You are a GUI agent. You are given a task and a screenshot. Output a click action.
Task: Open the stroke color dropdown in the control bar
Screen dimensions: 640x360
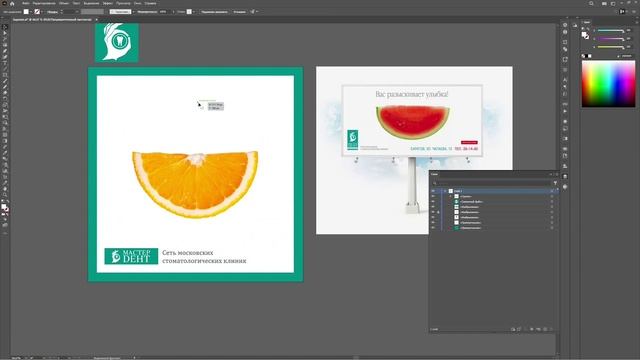[42, 12]
